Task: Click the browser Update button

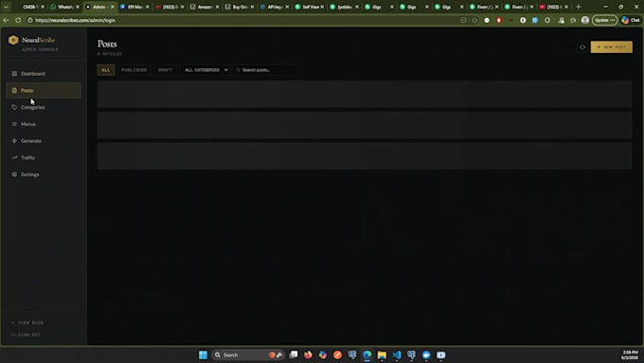Action: (604, 20)
